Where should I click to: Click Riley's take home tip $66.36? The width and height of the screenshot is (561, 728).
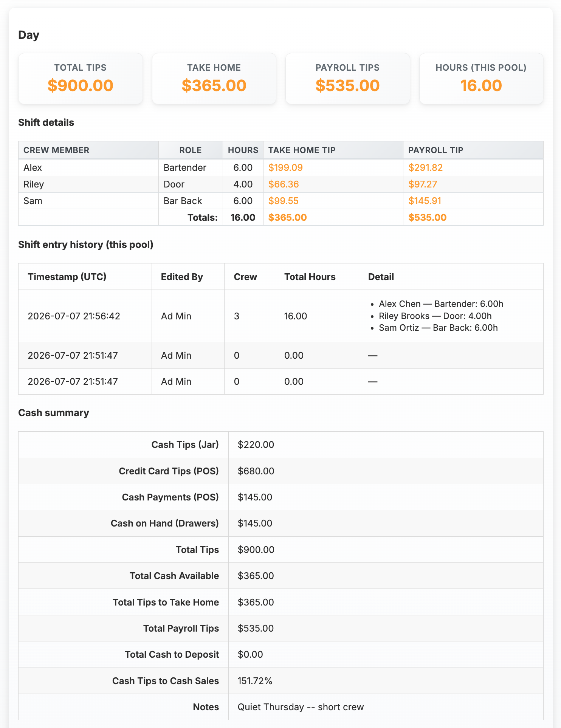[284, 184]
